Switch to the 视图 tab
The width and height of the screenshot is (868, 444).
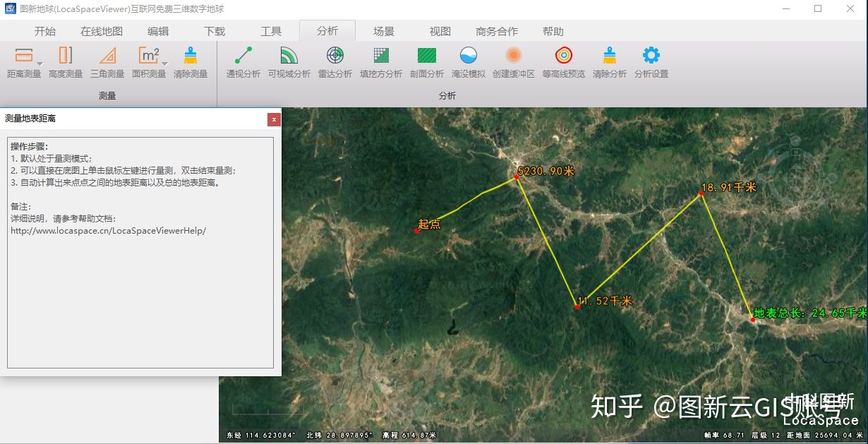(x=440, y=31)
